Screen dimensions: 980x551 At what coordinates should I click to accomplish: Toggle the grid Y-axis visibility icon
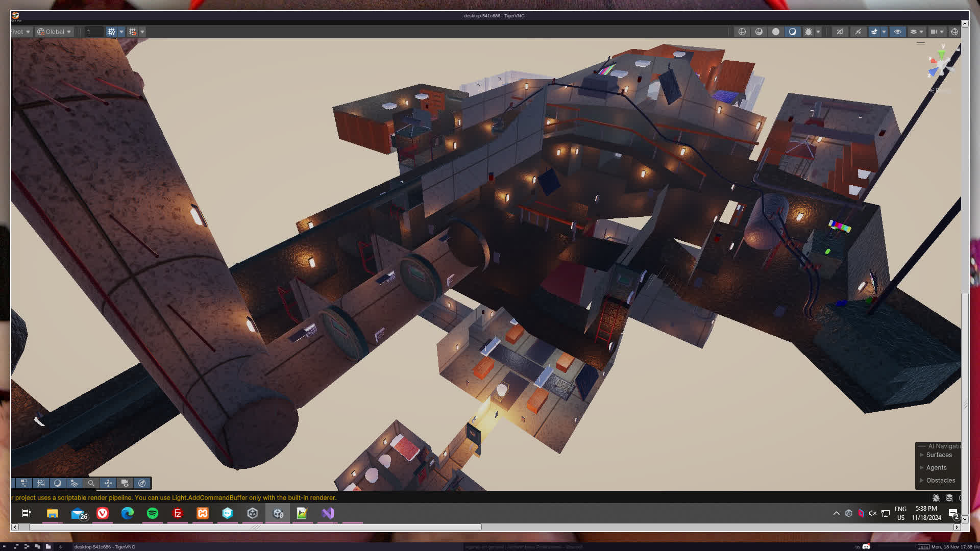click(x=111, y=32)
